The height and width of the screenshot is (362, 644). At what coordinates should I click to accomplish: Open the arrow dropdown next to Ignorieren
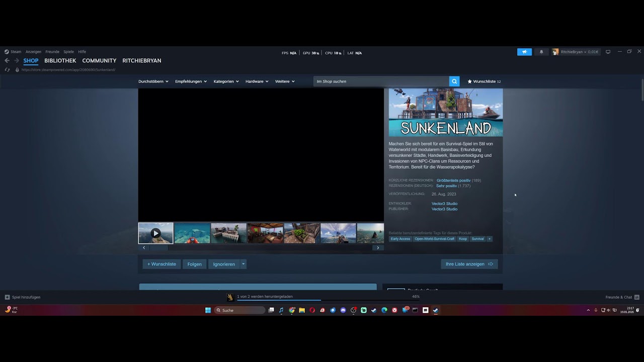244,264
